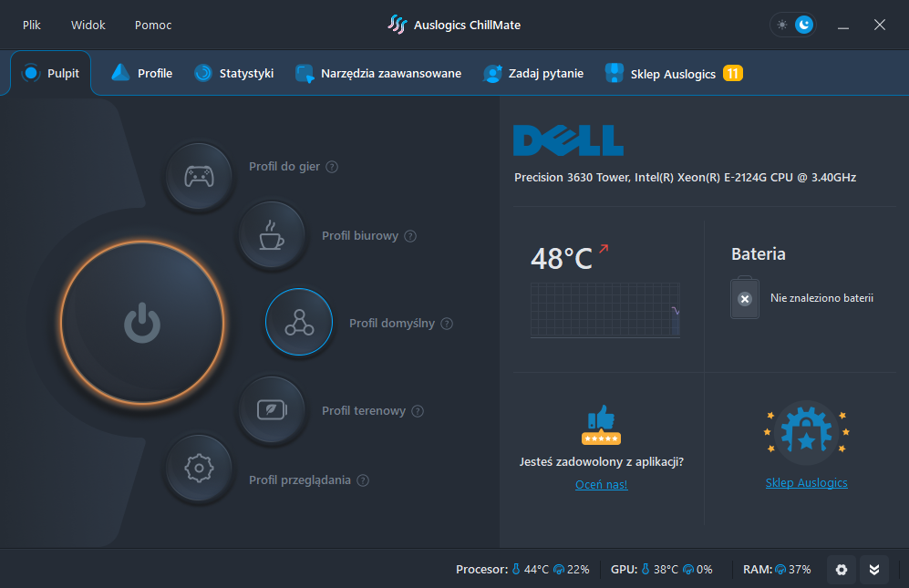Click the Oceń nas! link

pos(601,484)
